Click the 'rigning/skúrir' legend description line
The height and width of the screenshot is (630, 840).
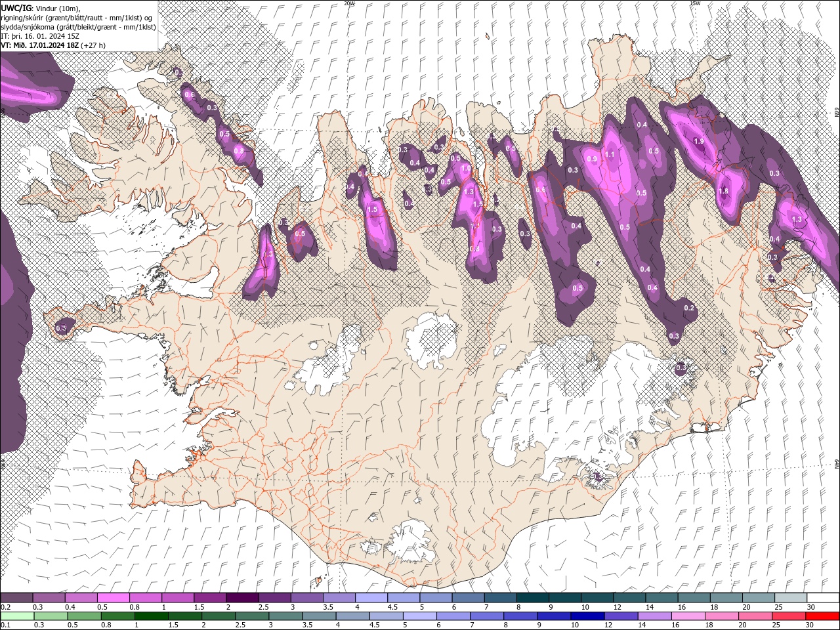[x=77, y=18]
